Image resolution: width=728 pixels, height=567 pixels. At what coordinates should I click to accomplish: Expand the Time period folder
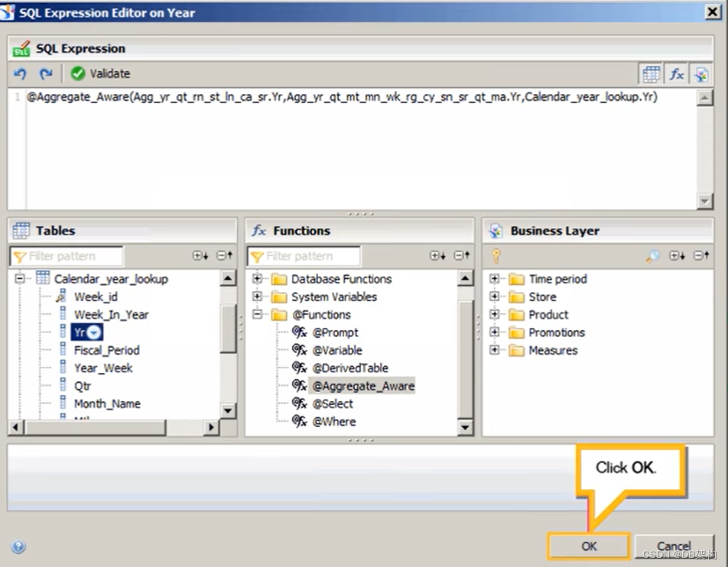tap(495, 278)
